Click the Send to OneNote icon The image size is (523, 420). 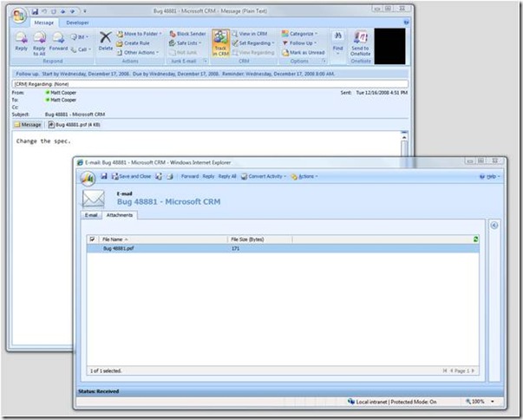pos(360,43)
